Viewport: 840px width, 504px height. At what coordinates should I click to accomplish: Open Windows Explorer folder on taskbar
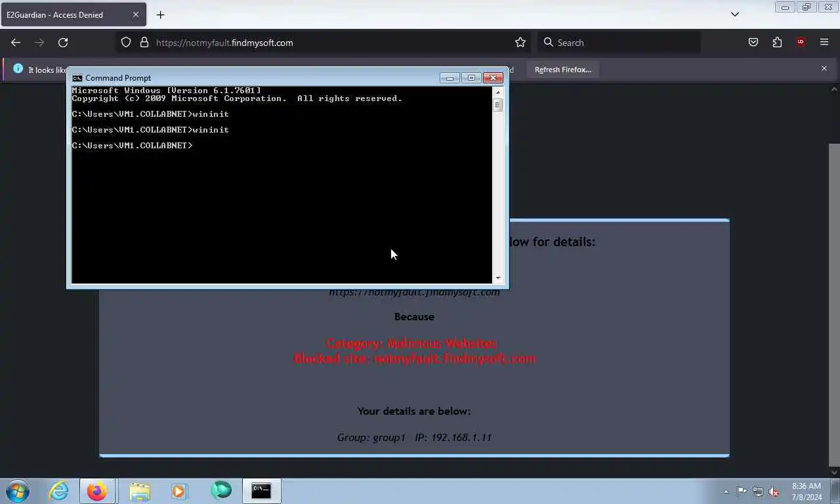(140, 491)
